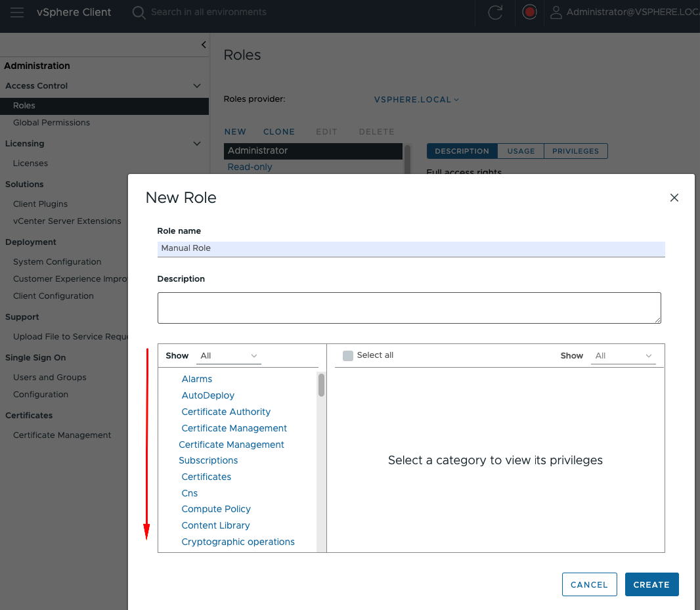Open the left Show filter dropdown

pyautogui.click(x=228, y=355)
